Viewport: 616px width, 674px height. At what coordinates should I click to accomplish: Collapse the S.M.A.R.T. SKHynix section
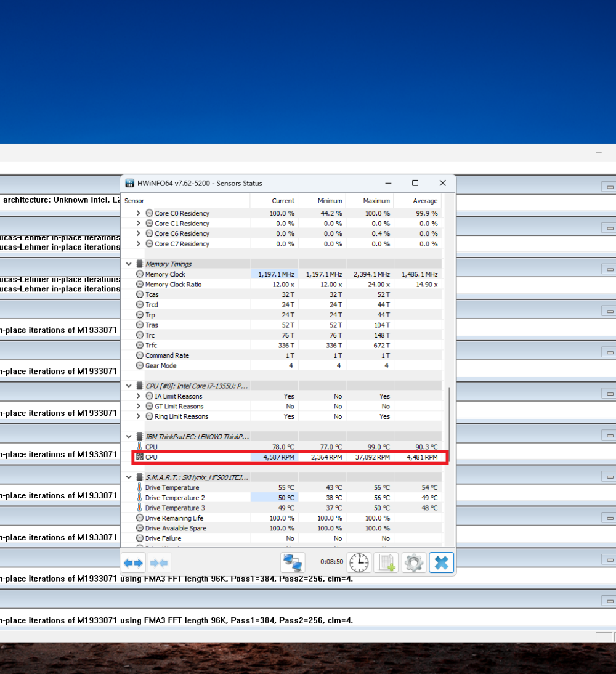(x=129, y=477)
